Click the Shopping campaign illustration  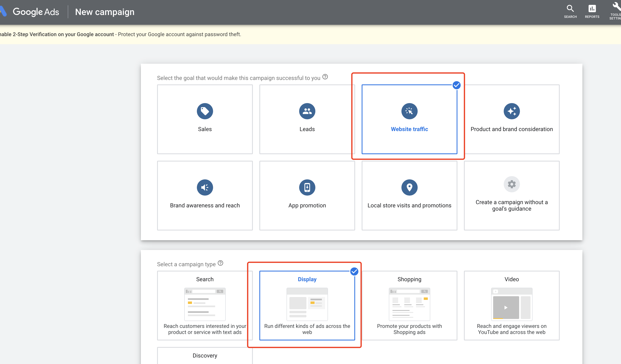[409, 304]
